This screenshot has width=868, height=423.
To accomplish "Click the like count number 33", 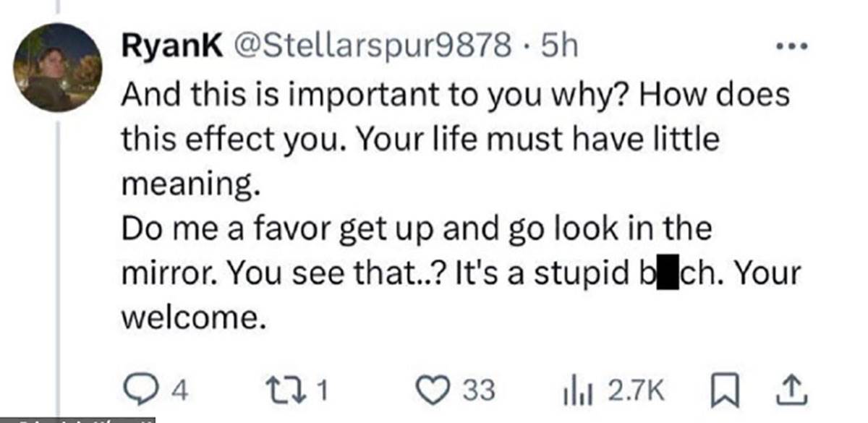I will pos(478,391).
